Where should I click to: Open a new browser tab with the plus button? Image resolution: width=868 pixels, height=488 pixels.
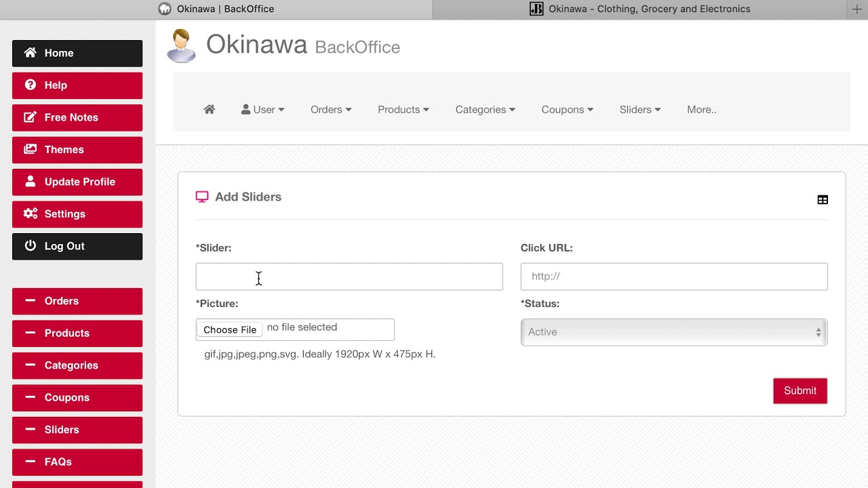click(857, 9)
